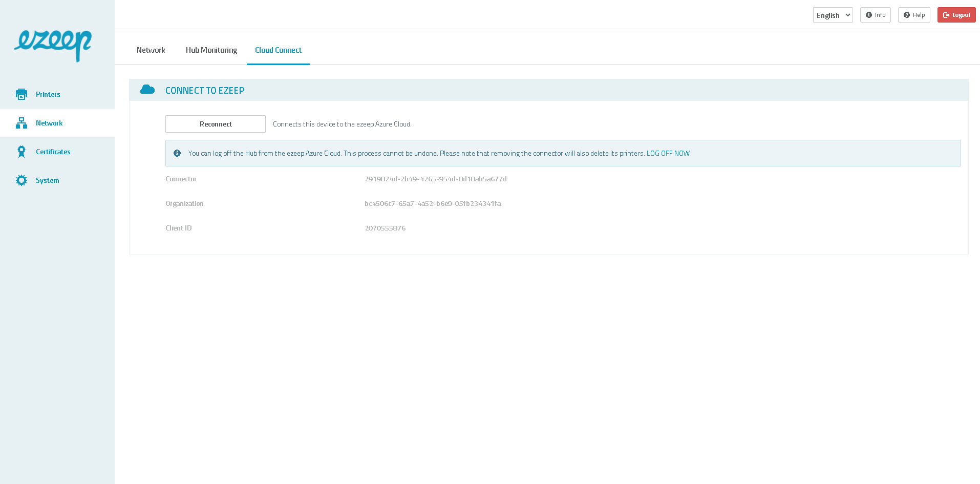Click the Info button
The image size is (980, 484).
[x=876, y=15]
